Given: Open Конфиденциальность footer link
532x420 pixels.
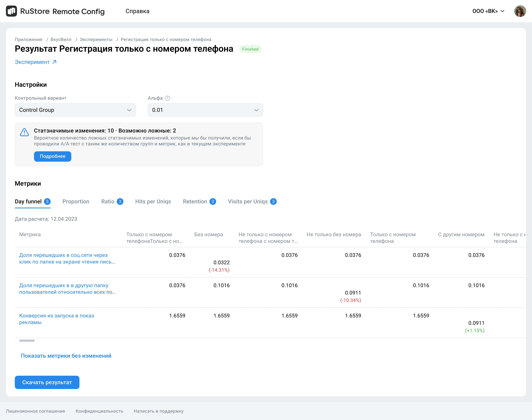Looking at the screenshot, I should tap(99, 411).
